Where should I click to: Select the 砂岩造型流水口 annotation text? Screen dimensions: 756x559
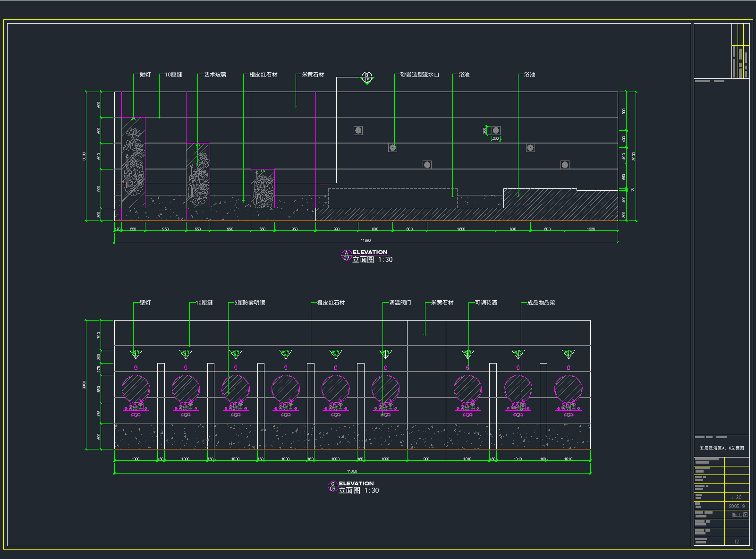tap(420, 75)
